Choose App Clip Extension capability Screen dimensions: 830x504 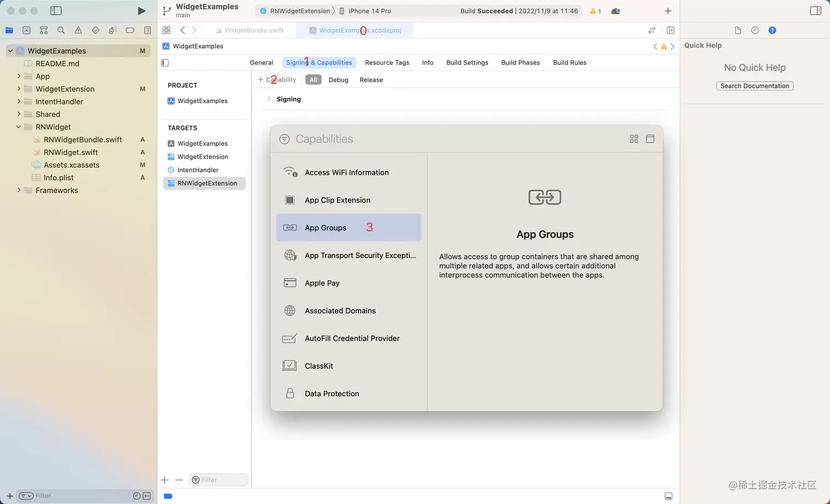point(349,200)
